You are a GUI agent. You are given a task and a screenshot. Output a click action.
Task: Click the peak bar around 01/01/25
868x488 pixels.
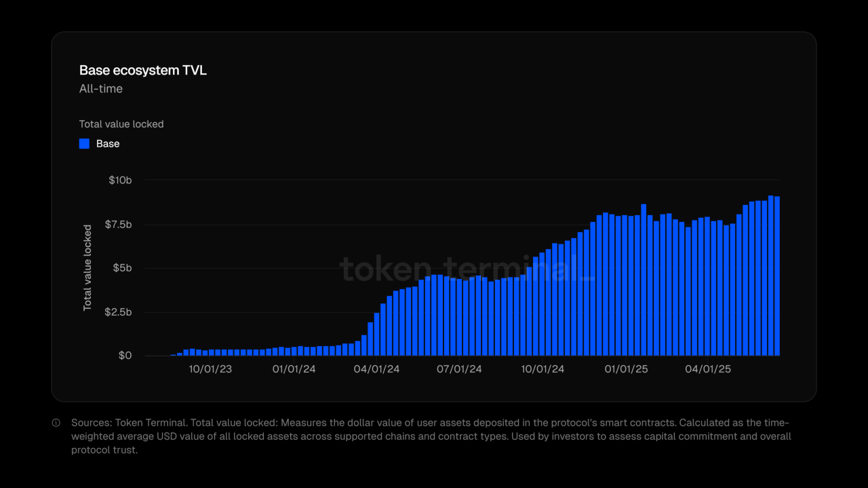click(643, 278)
